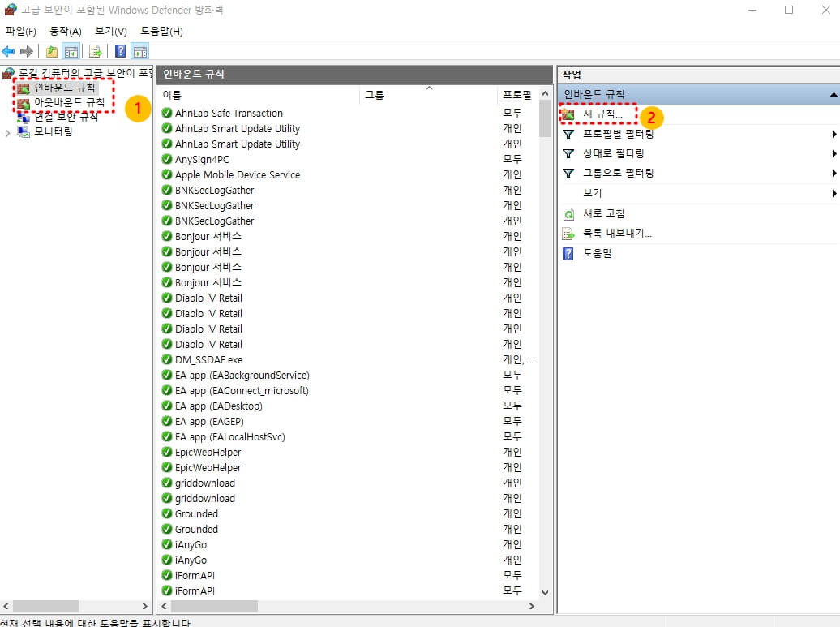Click 목록 내보내기... action
Image resolution: width=840 pixels, height=627 pixels.
617,233
